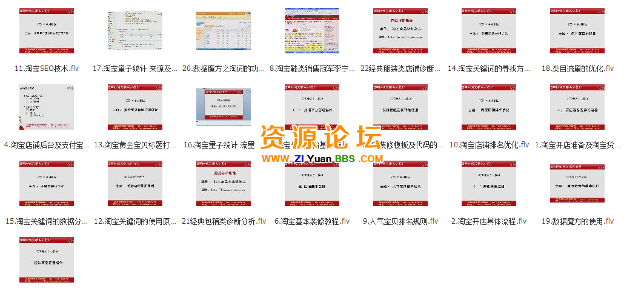This screenshot has height=288, width=644.
Task: Click file name 18.类目流量的优化.flv
Action: (577, 69)
